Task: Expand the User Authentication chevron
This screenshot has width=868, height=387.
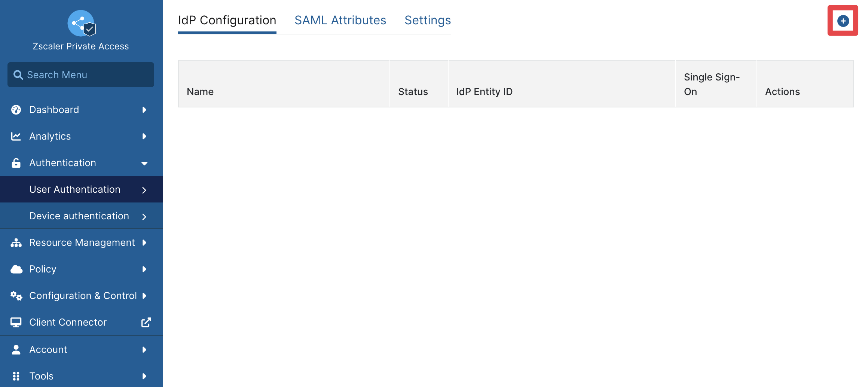Action: click(144, 190)
